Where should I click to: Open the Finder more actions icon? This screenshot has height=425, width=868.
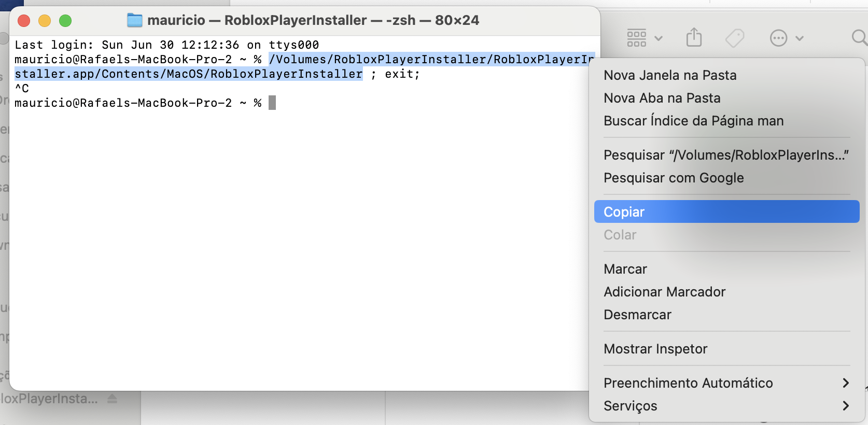(778, 38)
